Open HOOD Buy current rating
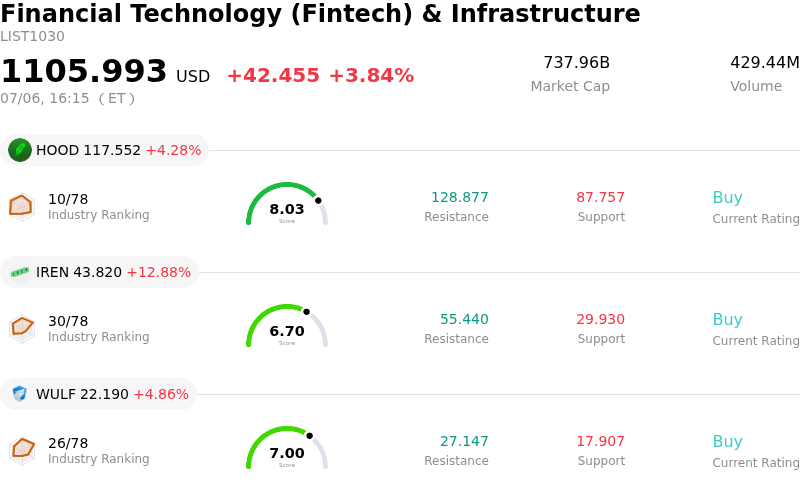Screen dimensions: 800x488 [x=728, y=198]
